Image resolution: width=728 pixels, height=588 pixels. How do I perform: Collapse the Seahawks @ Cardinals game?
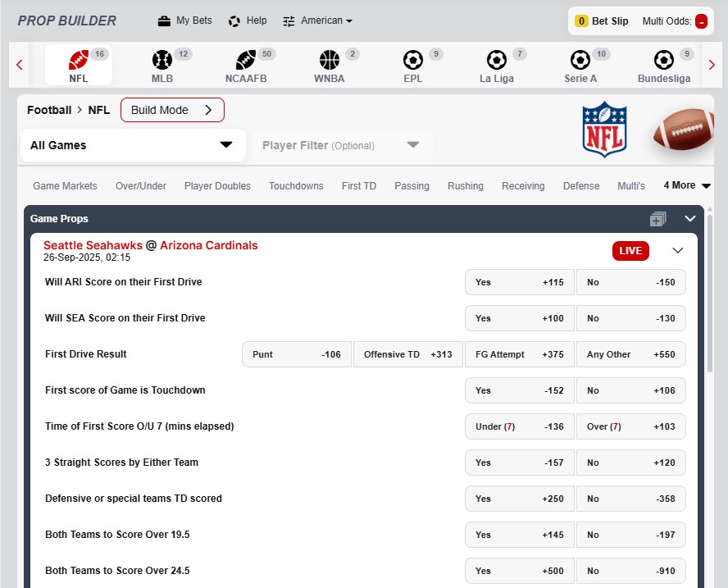click(x=678, y=251)
